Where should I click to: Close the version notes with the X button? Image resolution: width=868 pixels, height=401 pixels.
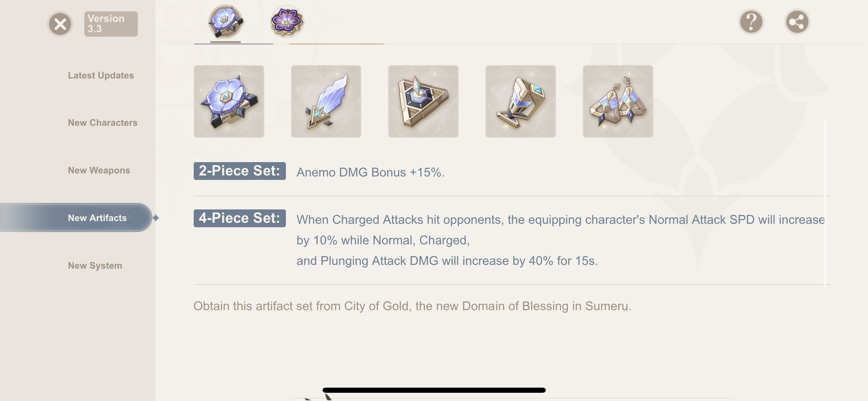(60, 24)
